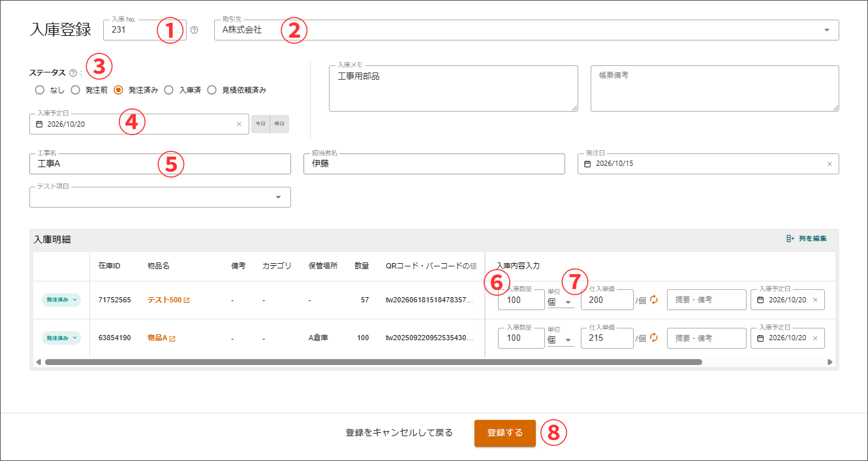Click the refresh price icon in テスト500 row
Image resolution: width=868 pixels, height=461 pixels.
(x=654, y=300)
